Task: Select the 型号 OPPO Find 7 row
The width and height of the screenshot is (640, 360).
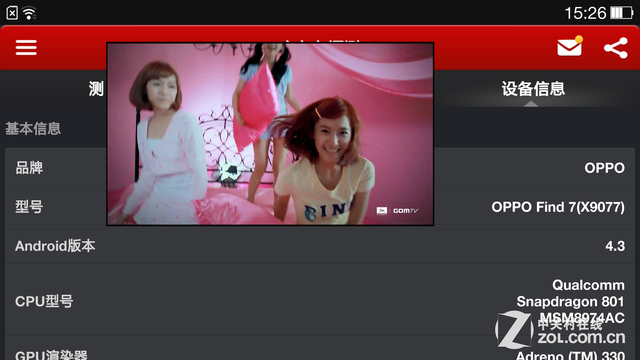Action: (x=320, y=206)
